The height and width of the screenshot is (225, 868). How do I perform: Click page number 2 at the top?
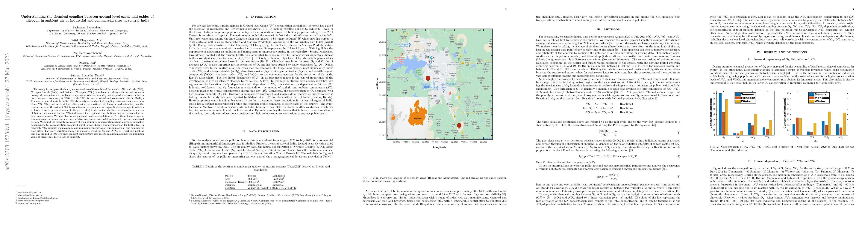click(332, 9)
